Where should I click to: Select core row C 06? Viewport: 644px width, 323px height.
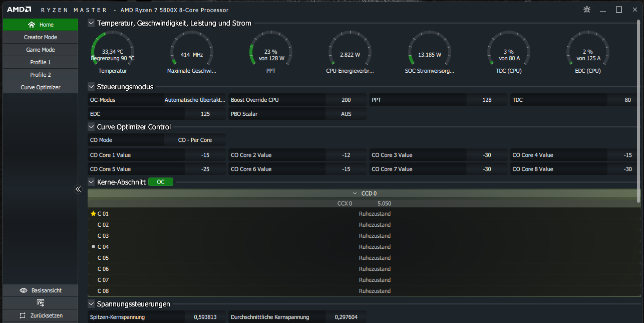coord(364,269)
